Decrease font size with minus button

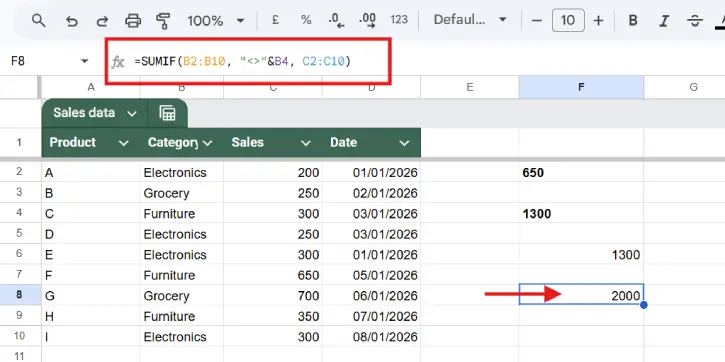click(536, 21)
